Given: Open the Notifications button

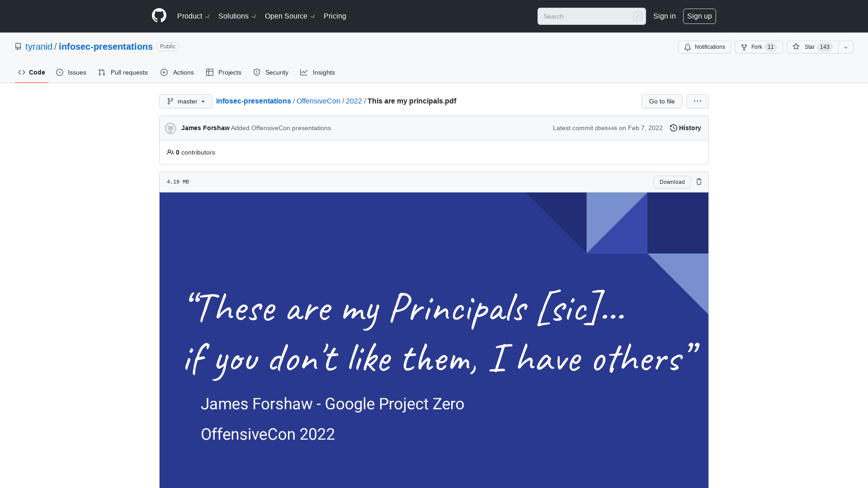Looking at the screenshot, I should pos(704,47).
